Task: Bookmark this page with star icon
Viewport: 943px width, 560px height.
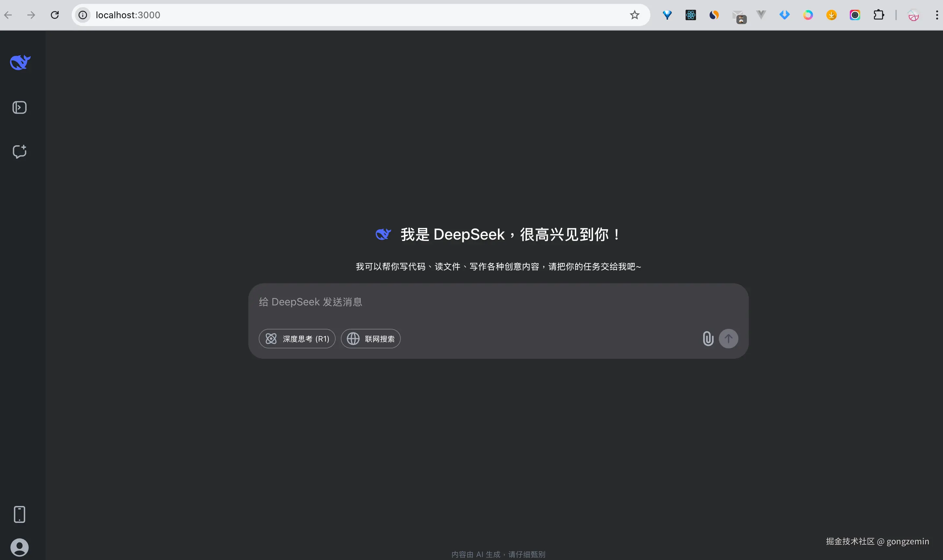Action: pyautogui.click(x=634, y=15)
